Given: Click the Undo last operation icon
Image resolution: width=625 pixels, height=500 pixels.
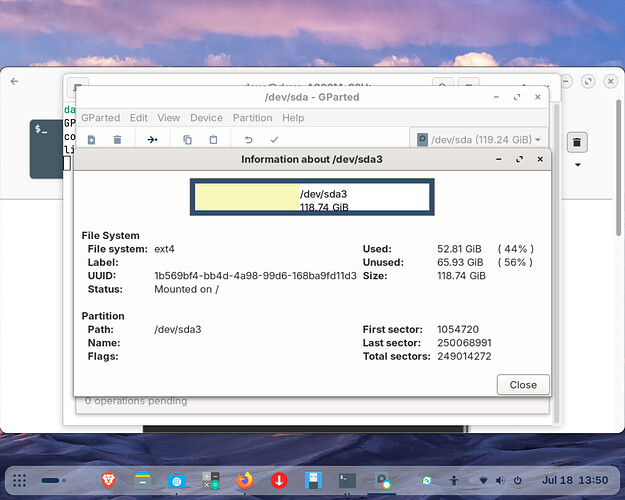Looking at the screenshot, I should point(248,140).
